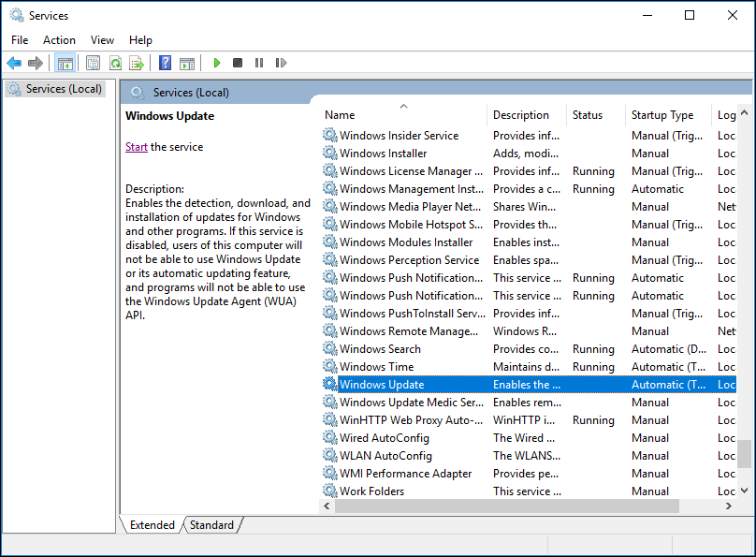Open the Help menu

coord(140,40)
